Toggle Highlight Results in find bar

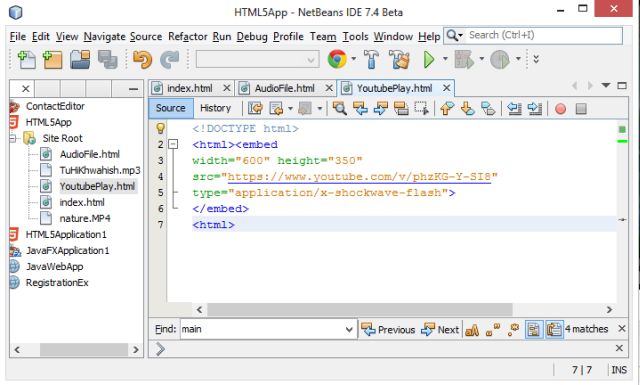[534, 329]
